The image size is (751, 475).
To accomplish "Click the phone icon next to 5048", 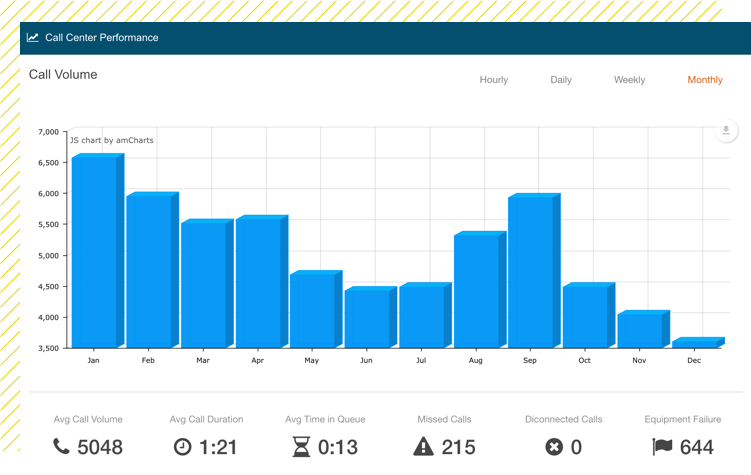I will [x=61, y=447].
